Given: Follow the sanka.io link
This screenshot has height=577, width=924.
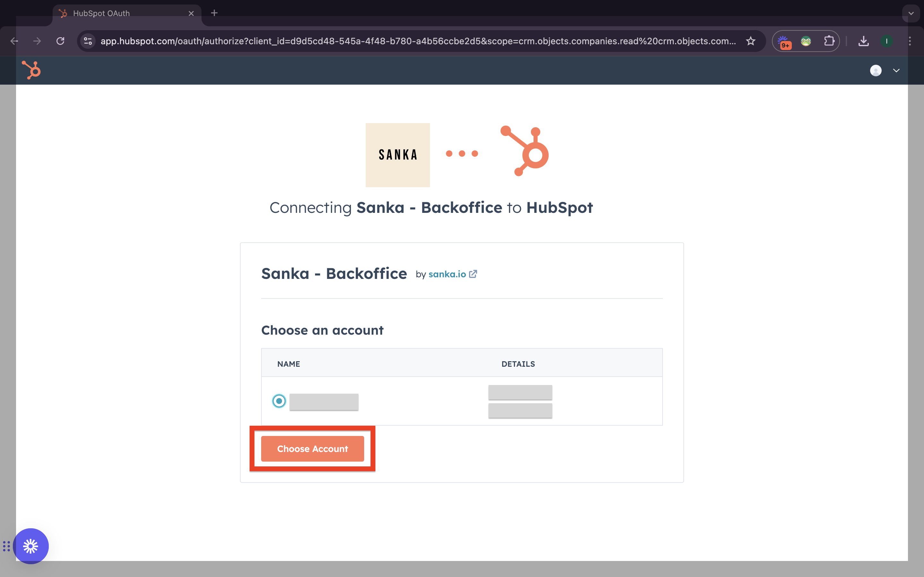Looking at the screenshot, I should tap(447, 274).
